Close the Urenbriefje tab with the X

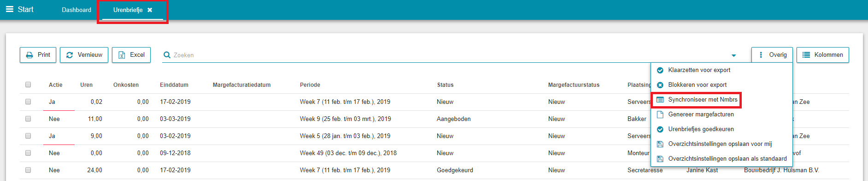click(150, 10)
